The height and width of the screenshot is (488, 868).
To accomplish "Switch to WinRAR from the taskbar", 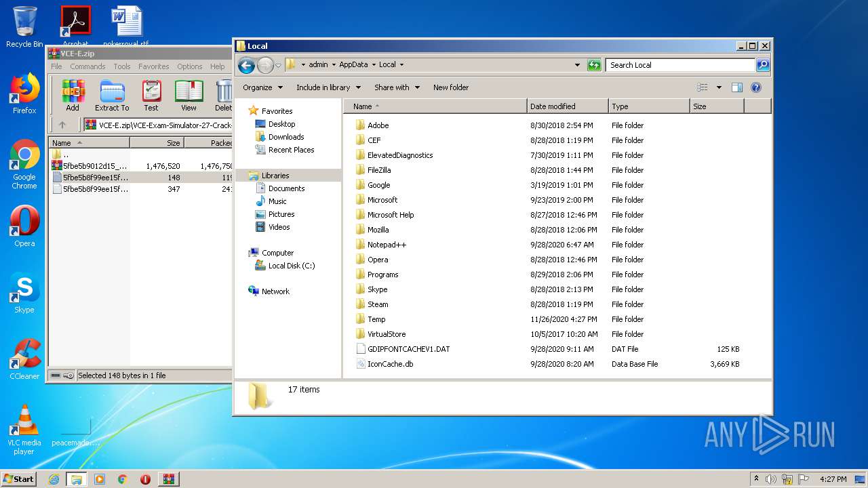I will [x=168, y=479].
